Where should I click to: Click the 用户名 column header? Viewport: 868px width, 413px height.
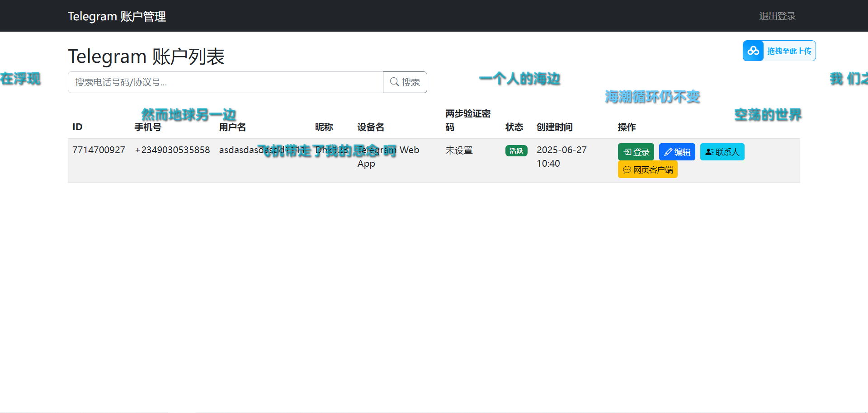pyautogui.click(x=232, y=127)
